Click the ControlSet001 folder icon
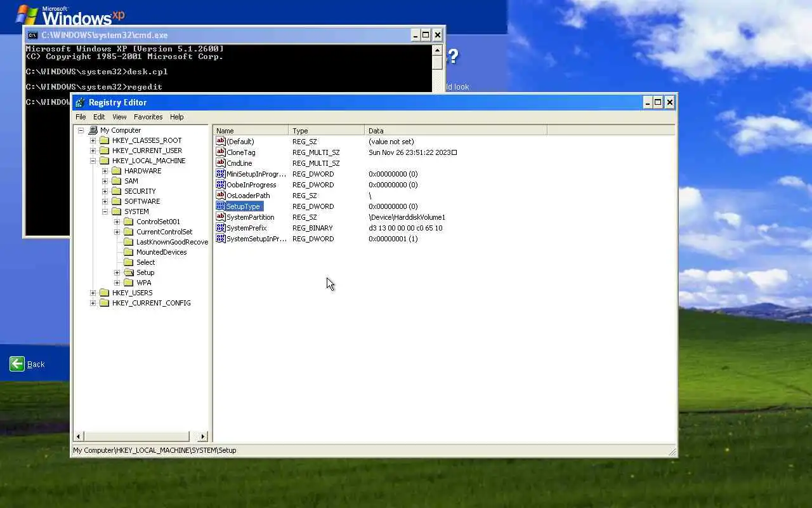 click(x=128, y=222)
